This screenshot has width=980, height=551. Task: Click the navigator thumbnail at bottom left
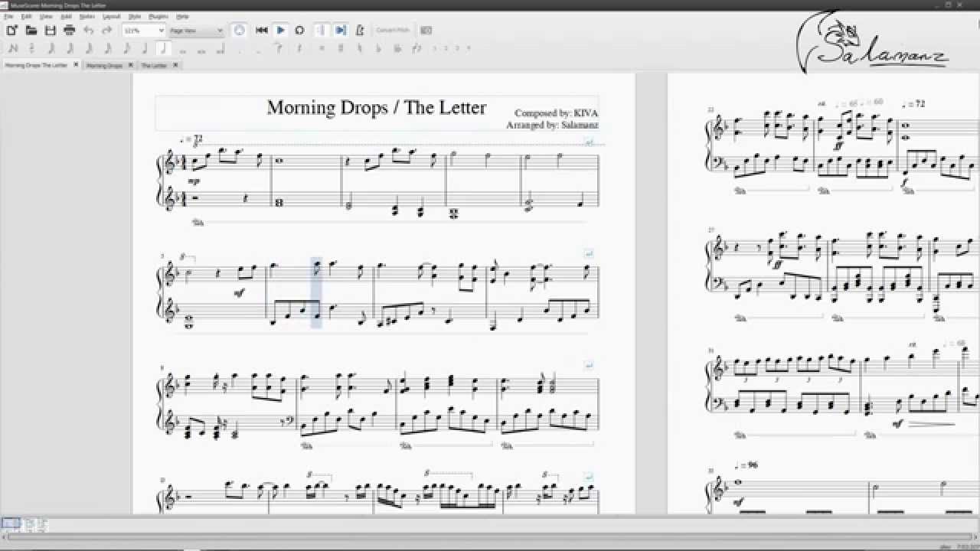click(11, 524)
